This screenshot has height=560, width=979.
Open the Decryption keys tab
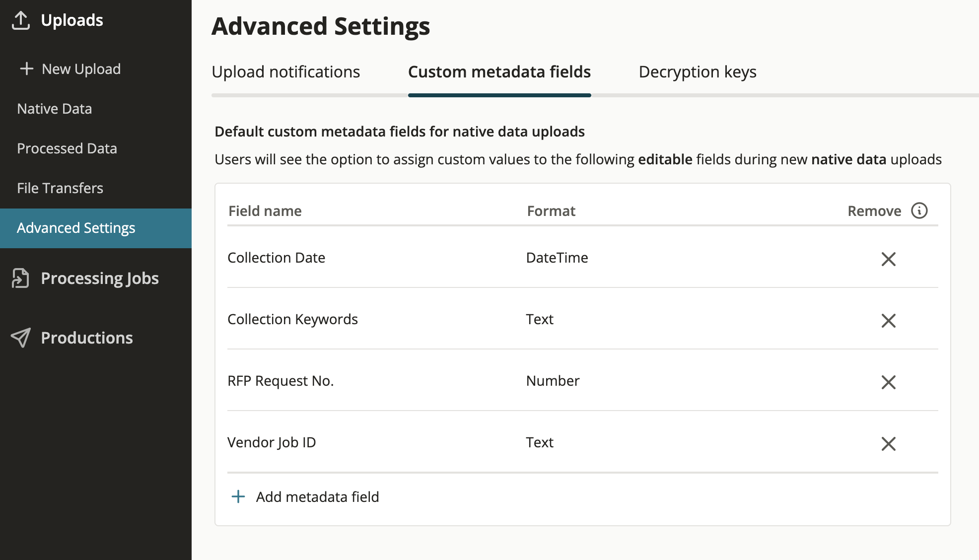point(698,72)
